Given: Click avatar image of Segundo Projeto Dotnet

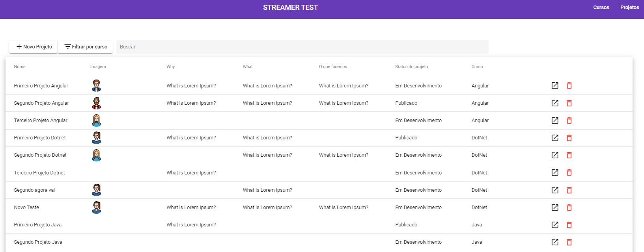Looking at the screenshot, I should 97,155.
